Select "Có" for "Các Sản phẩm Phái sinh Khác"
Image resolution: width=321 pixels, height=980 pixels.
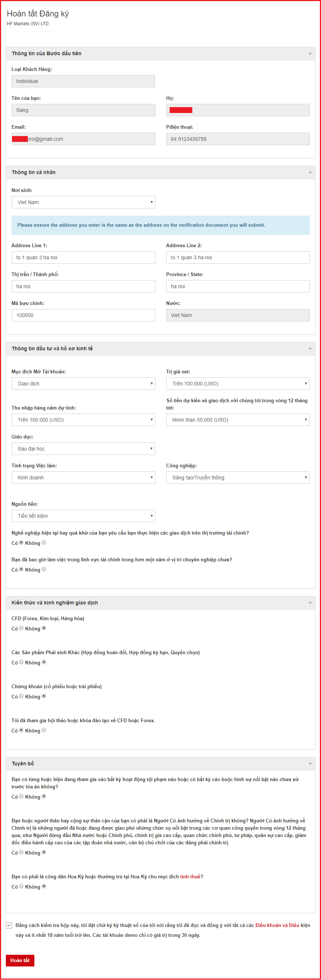click(21, 662)
